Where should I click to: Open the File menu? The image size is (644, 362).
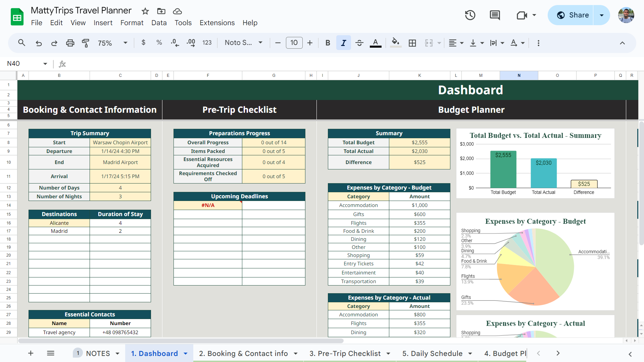point(37,23)
